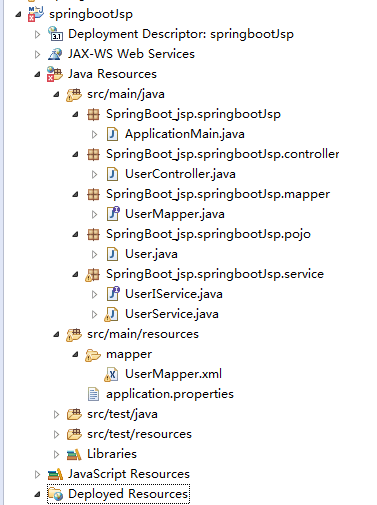Expand the UserIService.java node
377x505 pixels.
tap(94, 294)
